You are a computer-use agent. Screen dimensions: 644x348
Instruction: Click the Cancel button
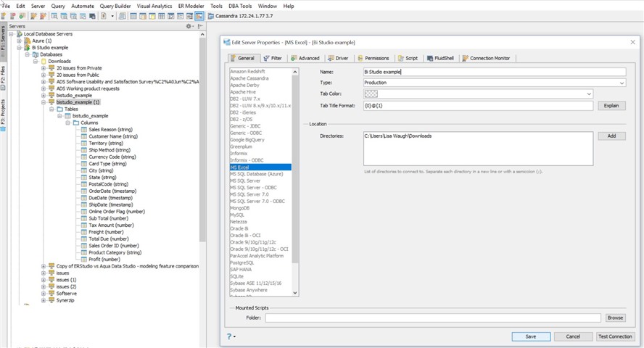tap(573, 336)
